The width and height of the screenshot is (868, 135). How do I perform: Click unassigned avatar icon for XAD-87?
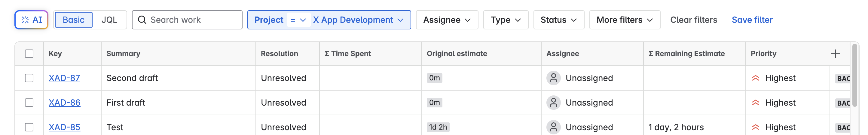click(x=553, y=78)
